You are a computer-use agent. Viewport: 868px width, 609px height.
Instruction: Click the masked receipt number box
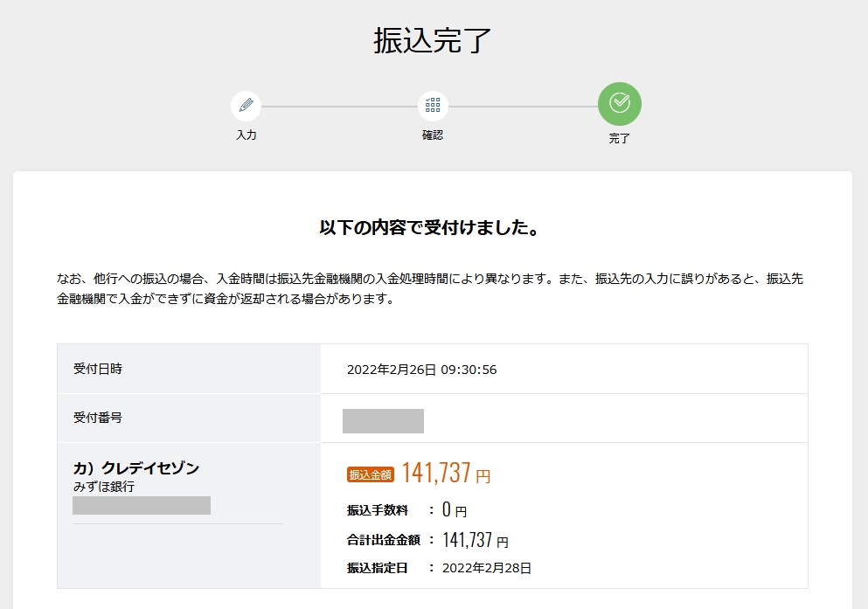(x=383, y=420)
